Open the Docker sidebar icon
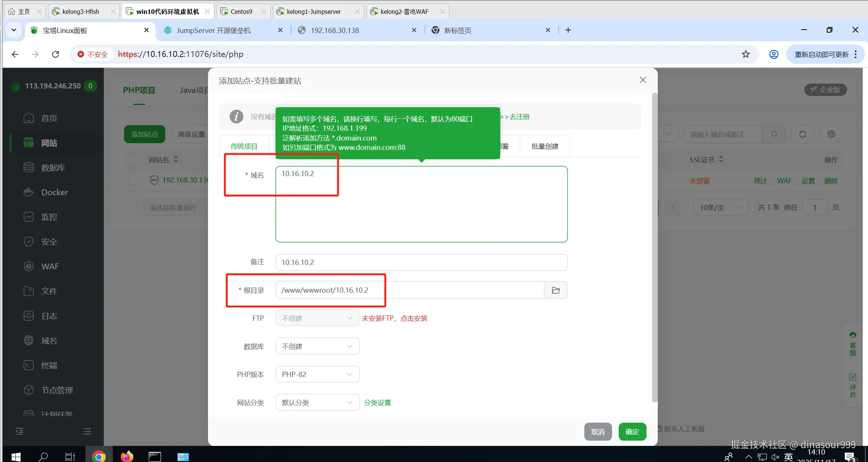 pyautogui.click(x=29, y=192)
